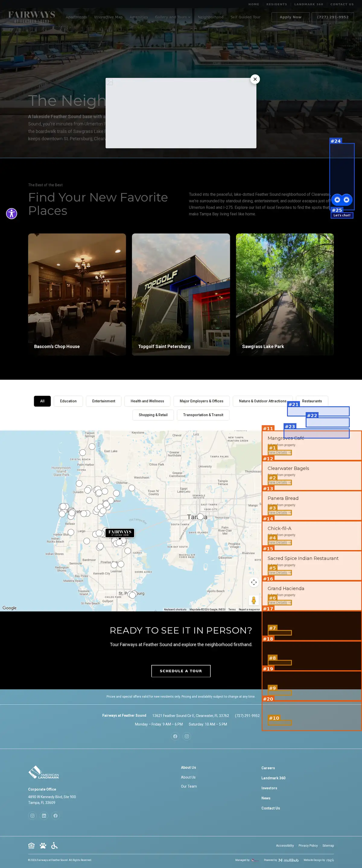Image resolution: width=362 pixels, height=868 pixels.
Task: Click the Apply Now button
Action: tap(291, 17)
